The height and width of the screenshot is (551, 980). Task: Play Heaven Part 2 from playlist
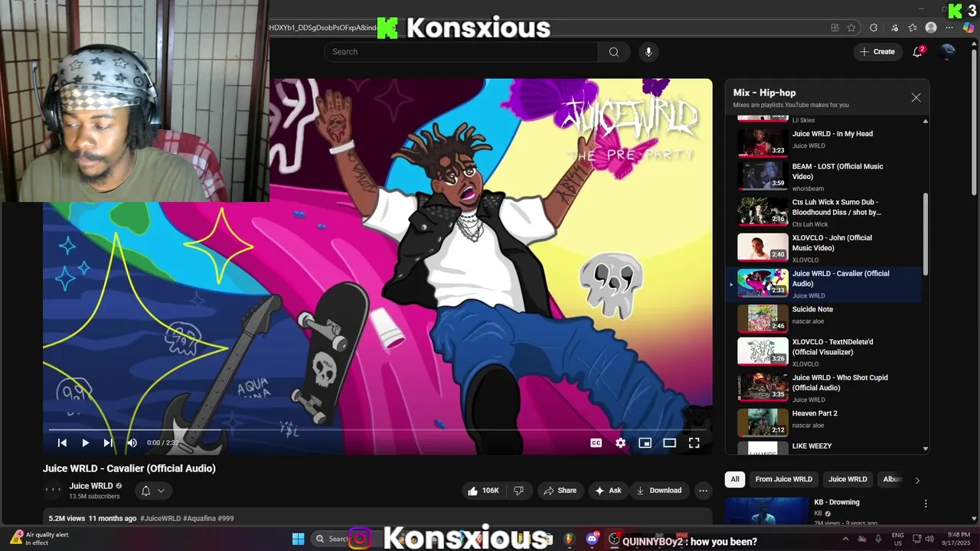pos(825,422)
